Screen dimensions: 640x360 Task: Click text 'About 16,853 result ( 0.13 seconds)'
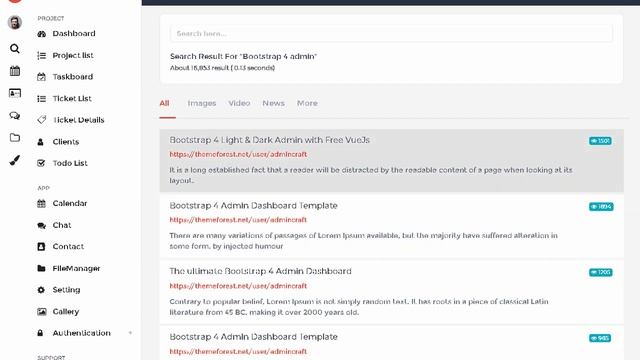(222, 68)
